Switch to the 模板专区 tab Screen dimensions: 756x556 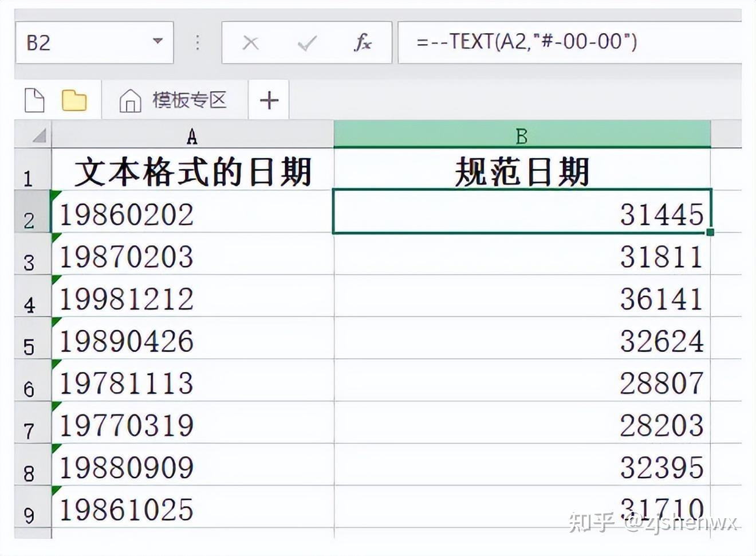pyautogui.click(x=175, y=100)
